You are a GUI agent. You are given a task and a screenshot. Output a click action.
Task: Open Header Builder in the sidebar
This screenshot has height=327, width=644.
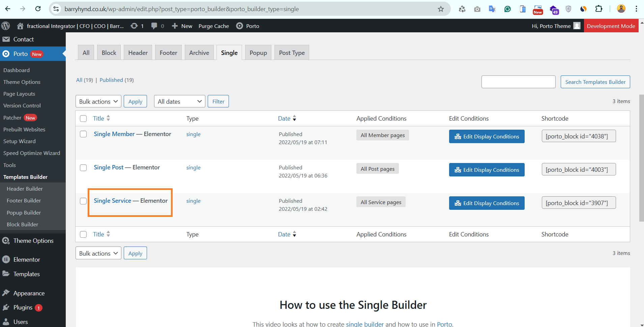25,189
